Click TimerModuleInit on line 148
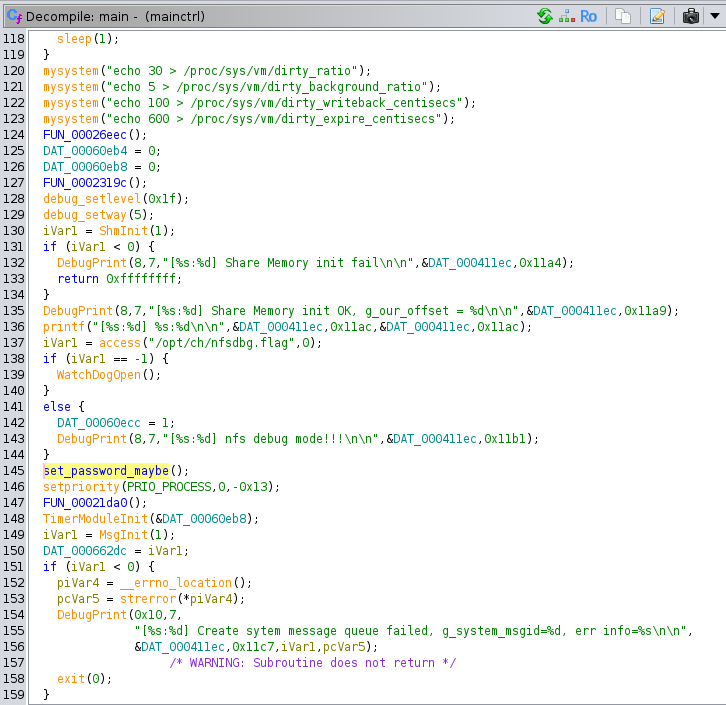 (95, 519)
